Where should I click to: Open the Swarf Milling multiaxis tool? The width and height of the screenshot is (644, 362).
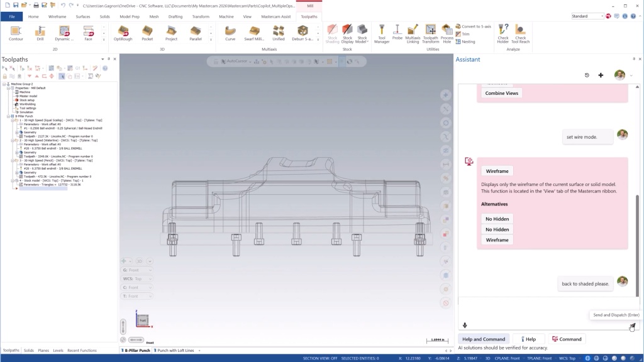coord(255,36)
